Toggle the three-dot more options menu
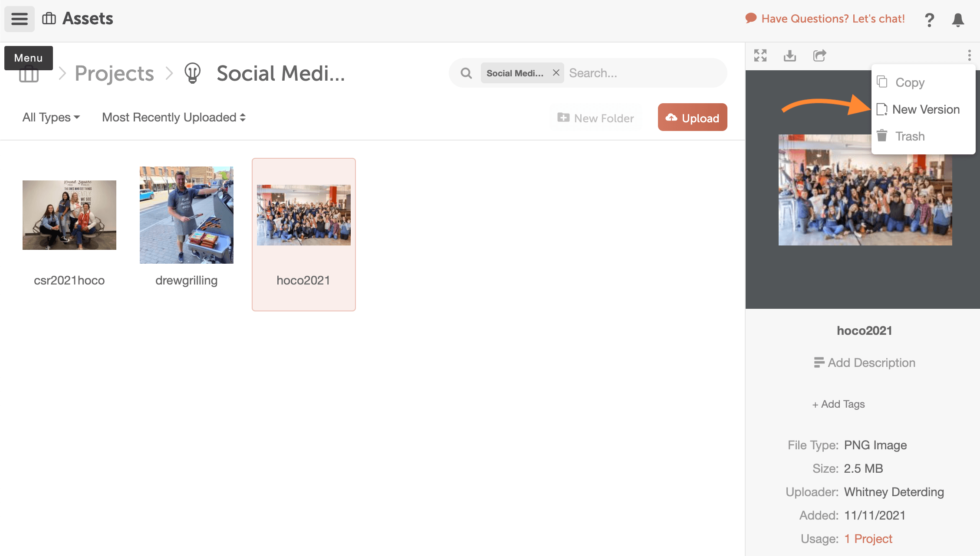Image resolution: width=980 pixels, height=556 pixels. coord(969,56)
